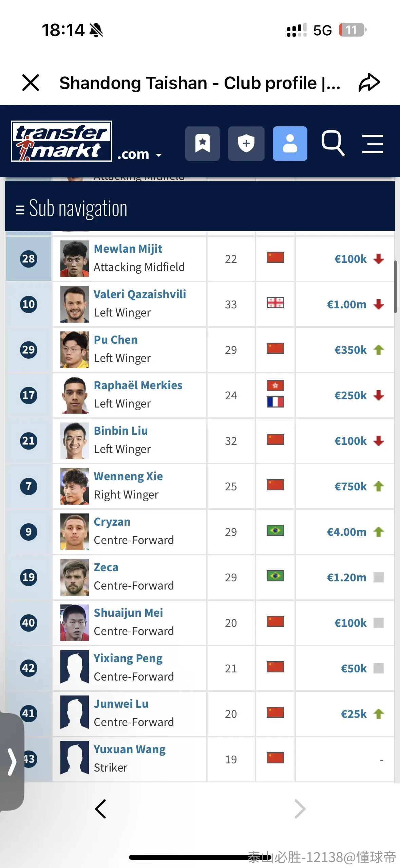Click Cryzan's €4.00m market value
This screenshot has height=868, width=400.
tap(346, 532)
